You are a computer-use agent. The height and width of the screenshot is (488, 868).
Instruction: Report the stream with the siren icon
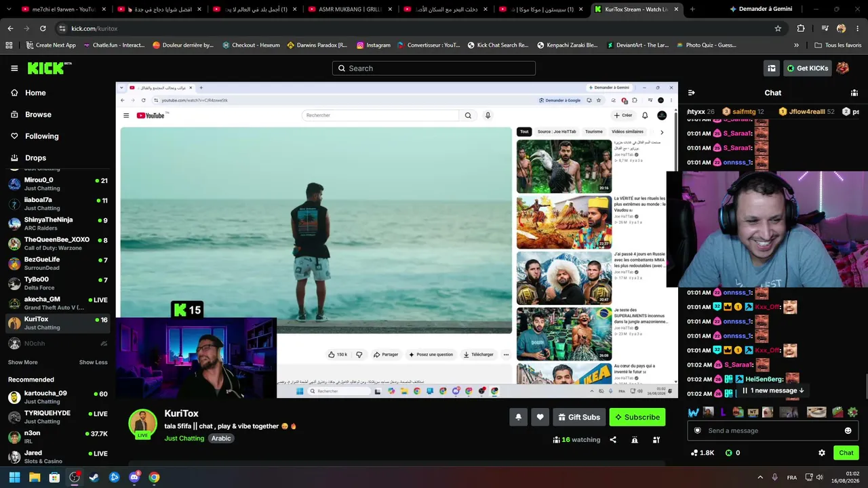(635, 440)
